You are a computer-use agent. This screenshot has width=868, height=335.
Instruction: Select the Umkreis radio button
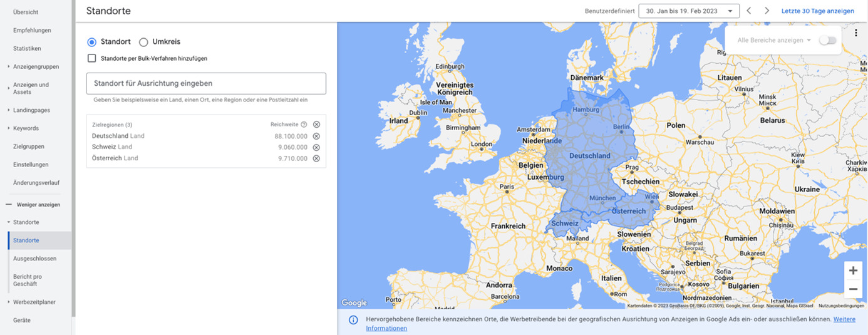(143, 42)
